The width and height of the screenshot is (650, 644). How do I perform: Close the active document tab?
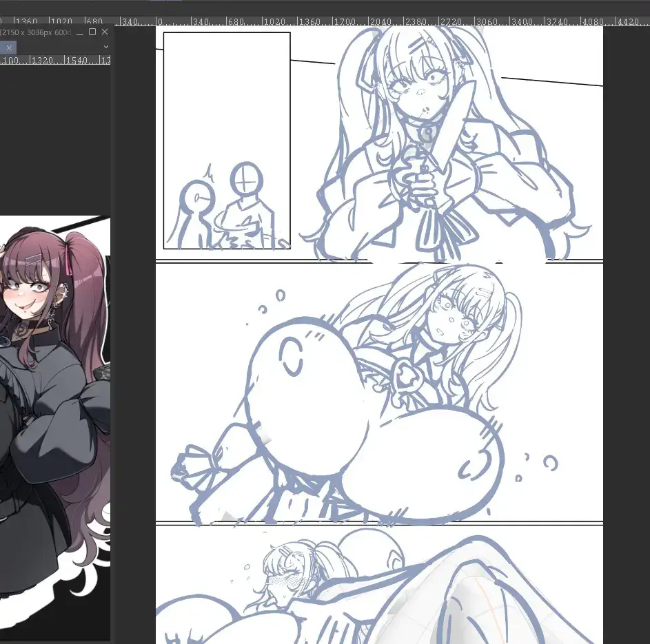tap(10, 48)
